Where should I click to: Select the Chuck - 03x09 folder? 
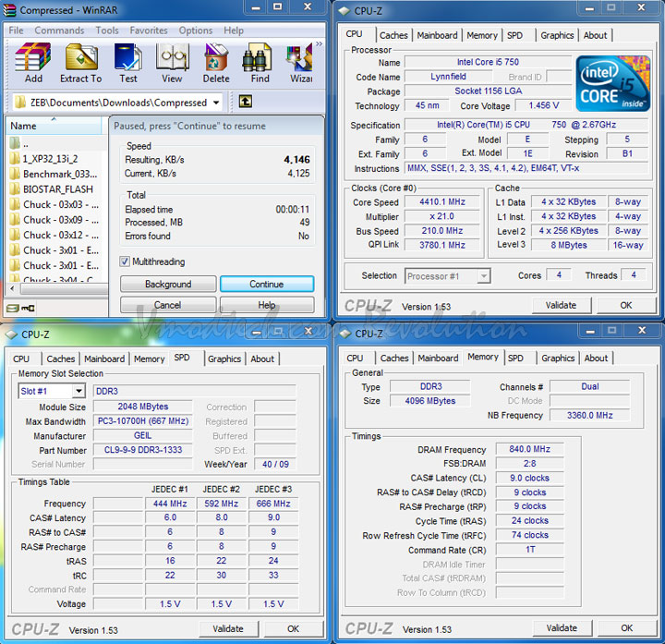[x=54, y=220]
